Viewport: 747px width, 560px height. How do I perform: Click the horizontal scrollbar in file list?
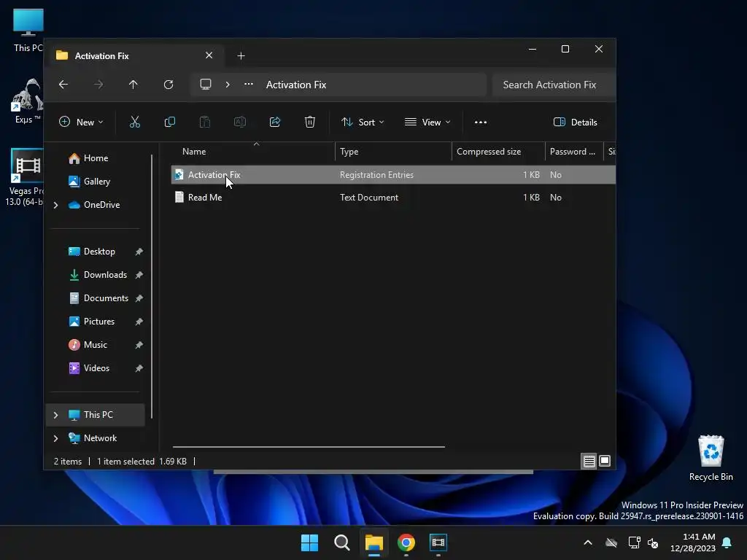[309, 447]
